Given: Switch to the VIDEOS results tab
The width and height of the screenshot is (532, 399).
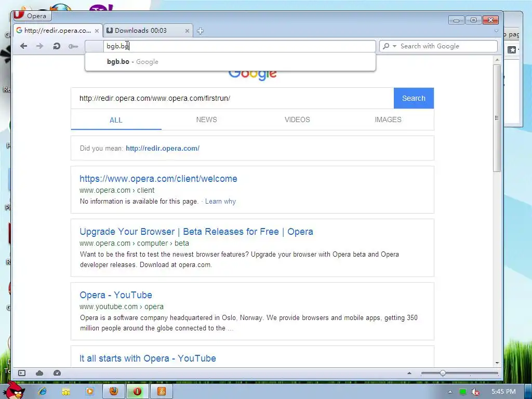Looking at the screenshot, I should point(297,120).
